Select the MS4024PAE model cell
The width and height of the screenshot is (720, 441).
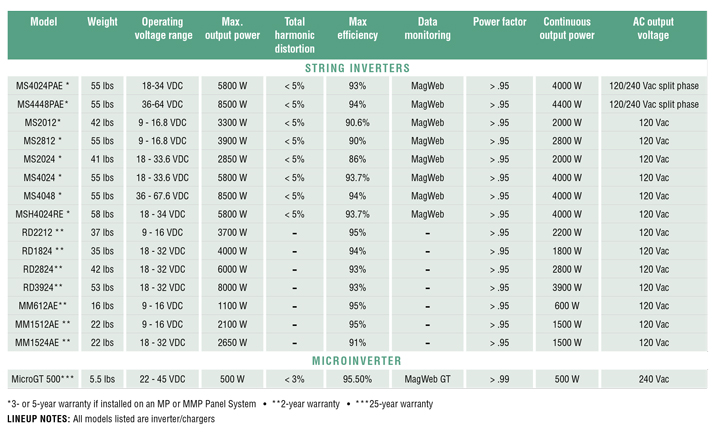[43, 86]
